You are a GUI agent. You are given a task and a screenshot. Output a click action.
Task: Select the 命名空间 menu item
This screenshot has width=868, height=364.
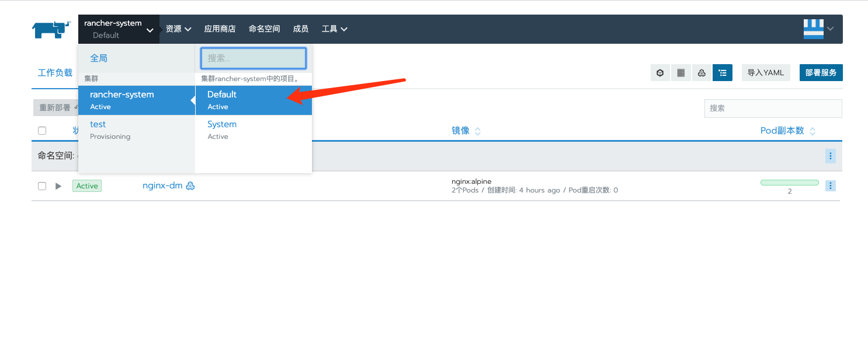coord(263,29)
